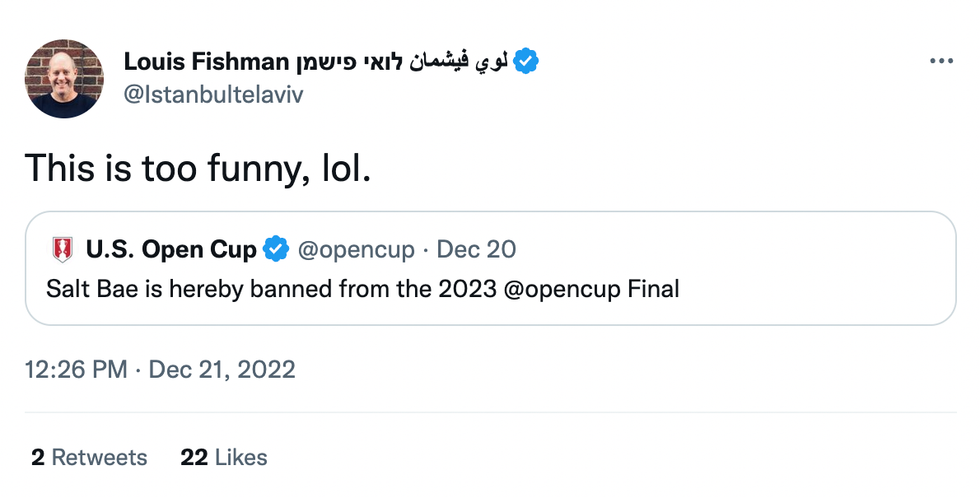Click the 12:26 PM timestamp
The height and width of the screenshot is (497, 980).
(75, 369)
